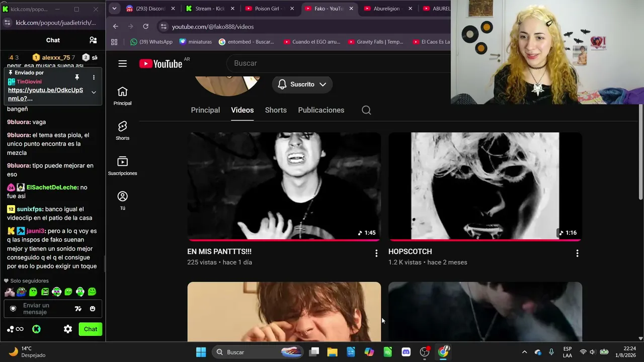Open the emote picker in Kick chat

tap(93, 309)
